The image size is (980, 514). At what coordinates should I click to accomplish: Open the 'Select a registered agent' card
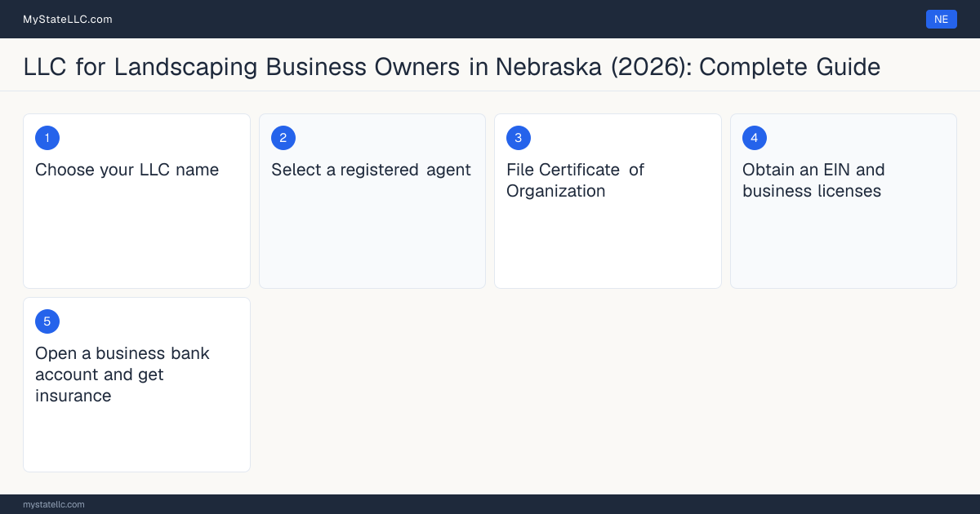372,201
